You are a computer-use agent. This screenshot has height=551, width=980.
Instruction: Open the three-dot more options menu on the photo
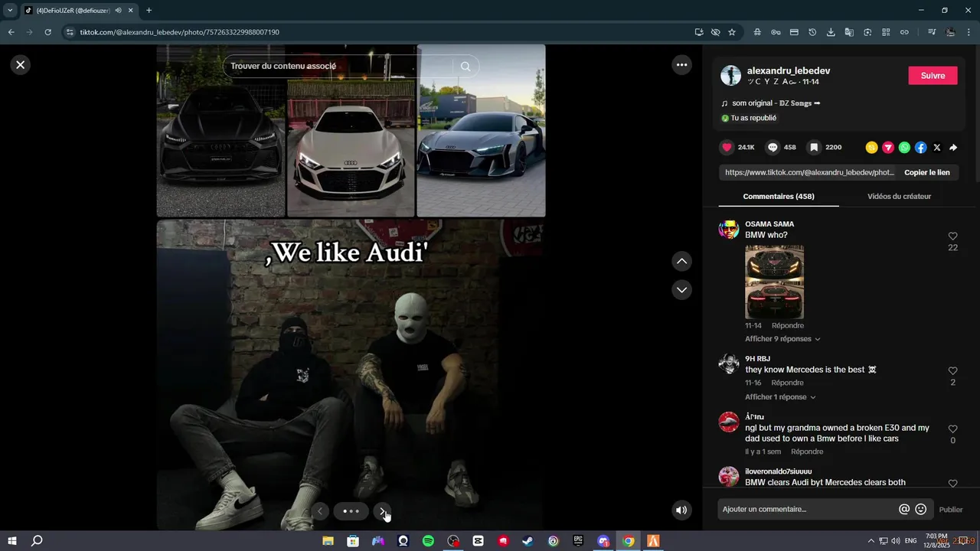[681, 65]
